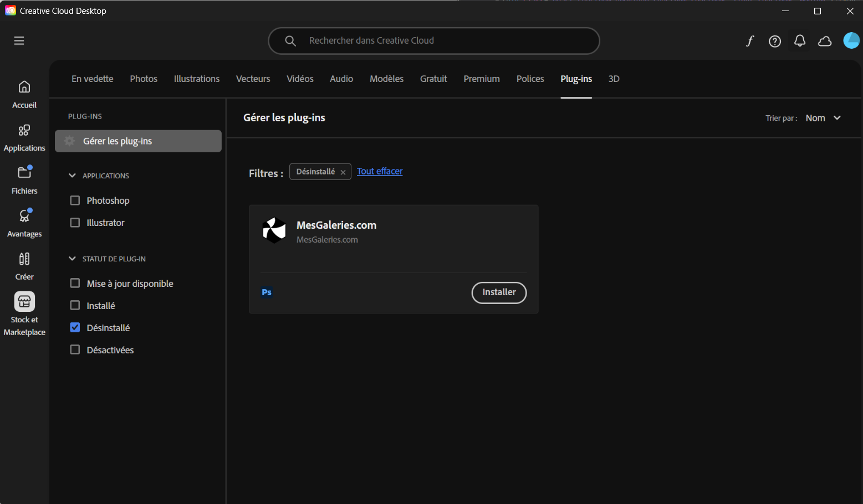Switch to the Modèles tab
Viewport: 863px width, 504px height.
[387, 79]
